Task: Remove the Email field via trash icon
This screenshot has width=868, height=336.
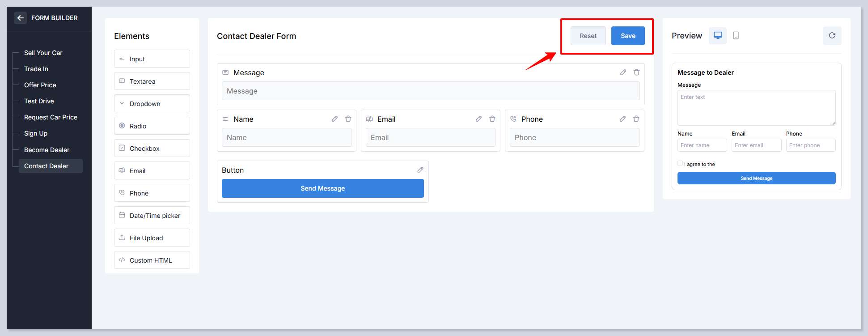Action: 492,119
